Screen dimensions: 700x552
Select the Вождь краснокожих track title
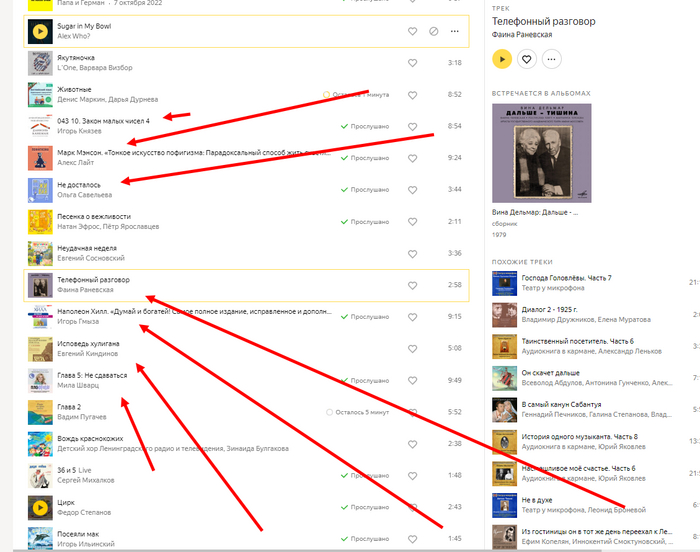(x=90, y=439)
